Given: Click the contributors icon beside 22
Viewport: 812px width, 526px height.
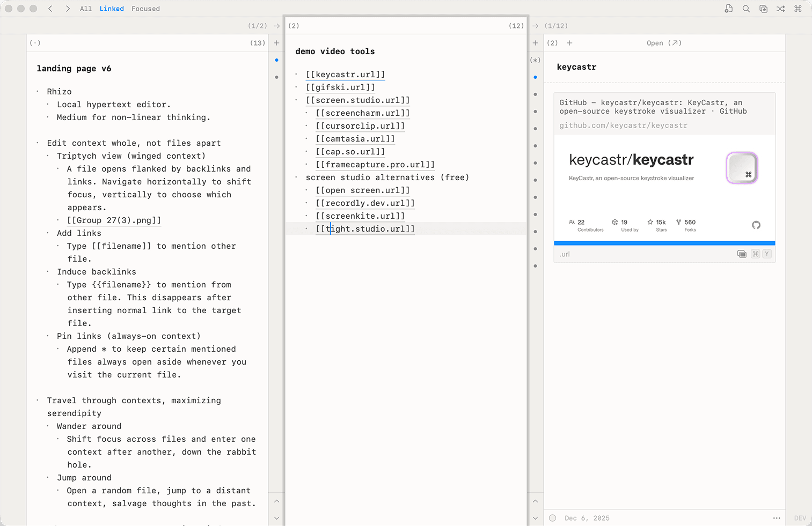Looking at the screenshot, I should (x=572, y=222).
